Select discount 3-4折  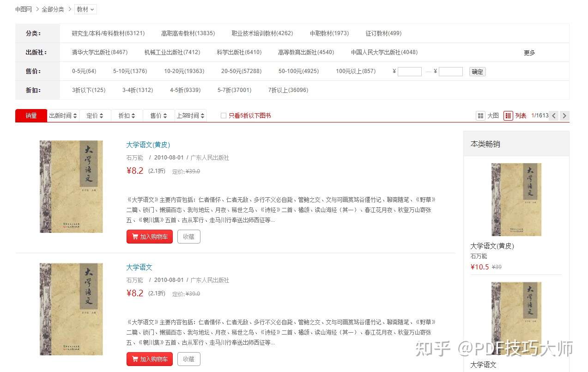tap(138, 90)
